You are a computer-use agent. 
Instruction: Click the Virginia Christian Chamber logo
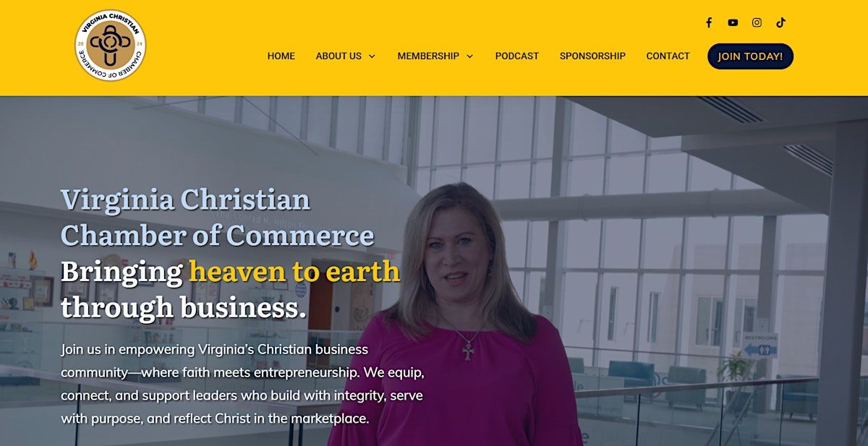111,45
